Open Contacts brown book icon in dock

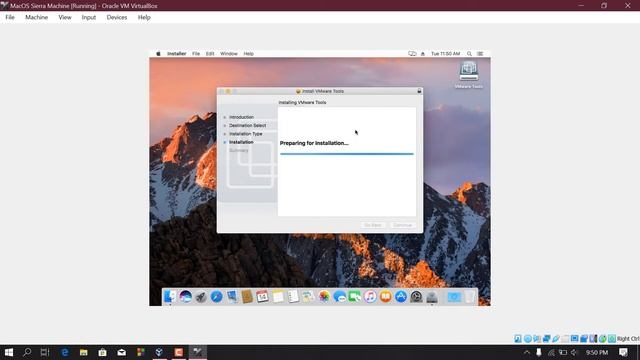(x=247, y=297)
